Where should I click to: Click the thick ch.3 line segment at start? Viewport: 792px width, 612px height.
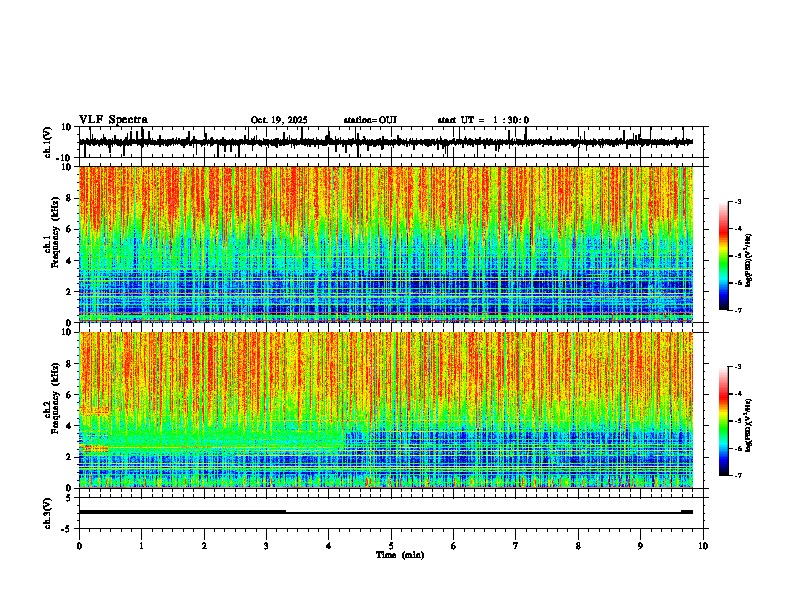click(182, 512)
